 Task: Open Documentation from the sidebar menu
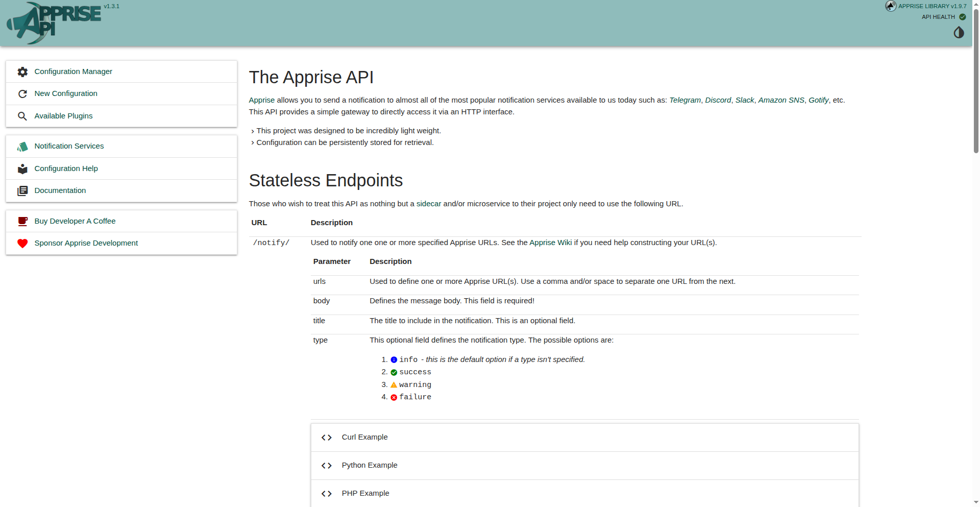click(60, 190)
